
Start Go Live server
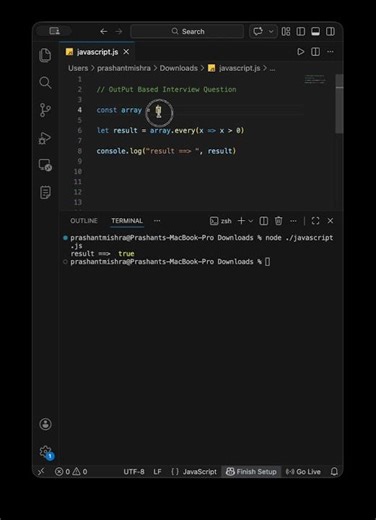click(x=303, y=472)
